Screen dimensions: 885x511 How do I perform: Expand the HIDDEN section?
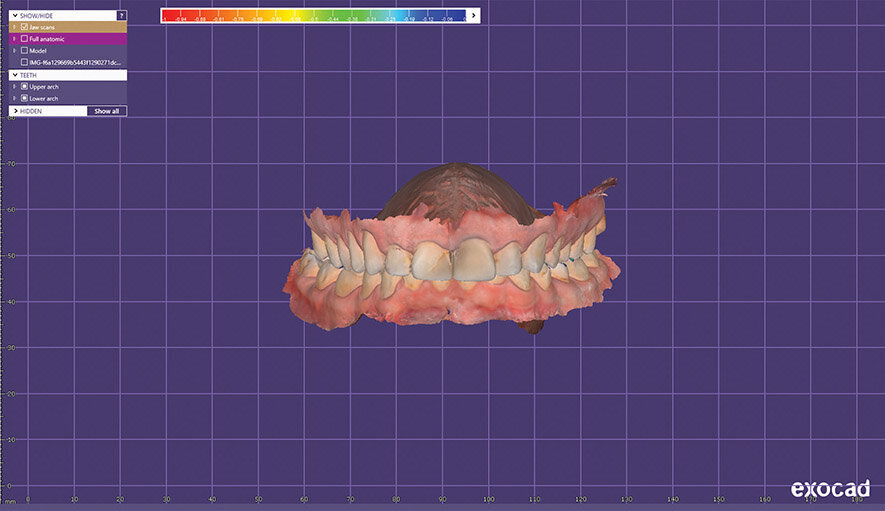tap(14, 111)
